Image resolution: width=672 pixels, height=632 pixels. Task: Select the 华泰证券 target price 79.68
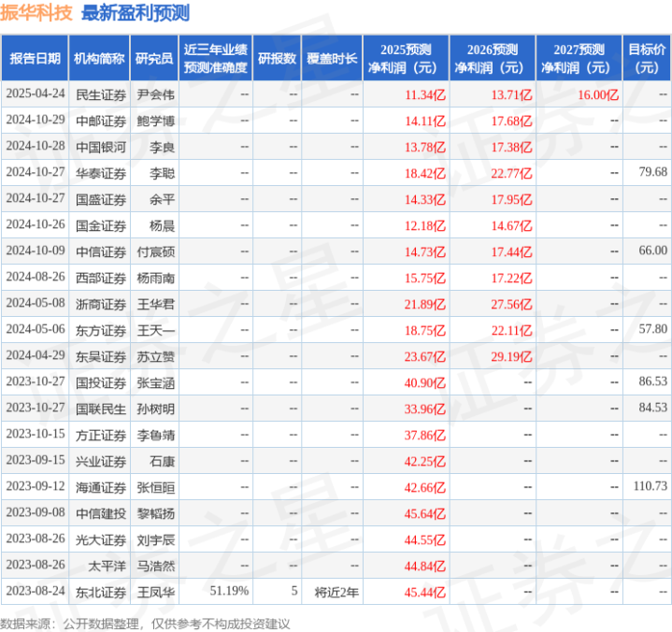[x=652, y=172]
